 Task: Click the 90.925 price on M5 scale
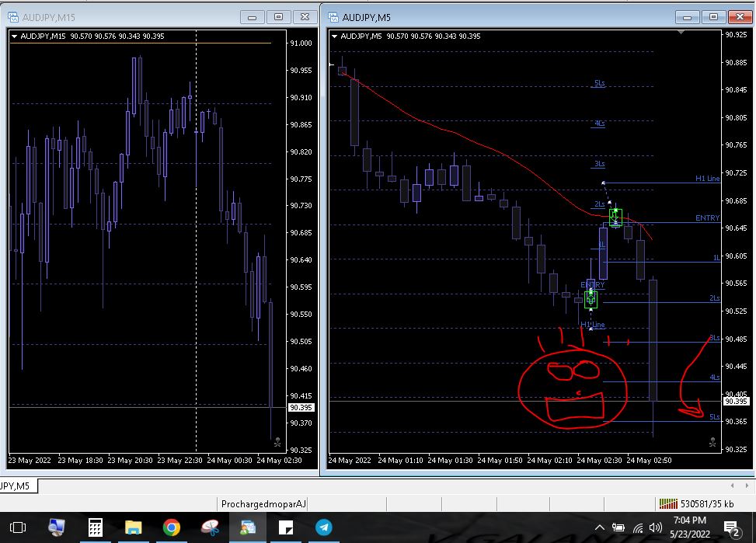point(737,35)
